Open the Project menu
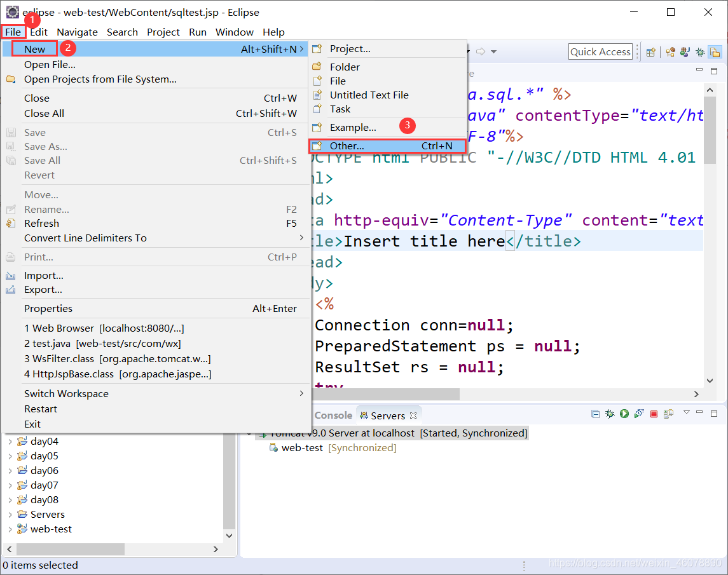 coord(163,32)
